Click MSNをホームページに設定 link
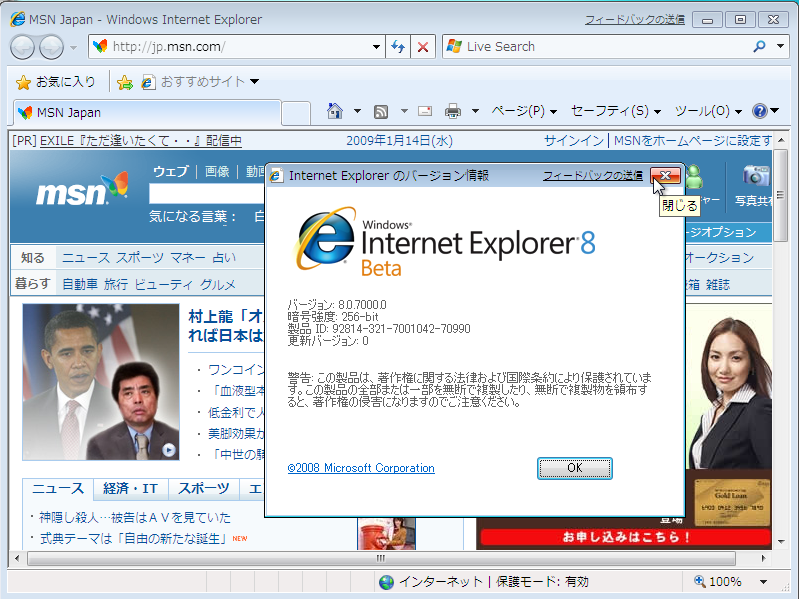Image resolution: width=799 pixels, height=599 pixels. [x=692, y=141]
